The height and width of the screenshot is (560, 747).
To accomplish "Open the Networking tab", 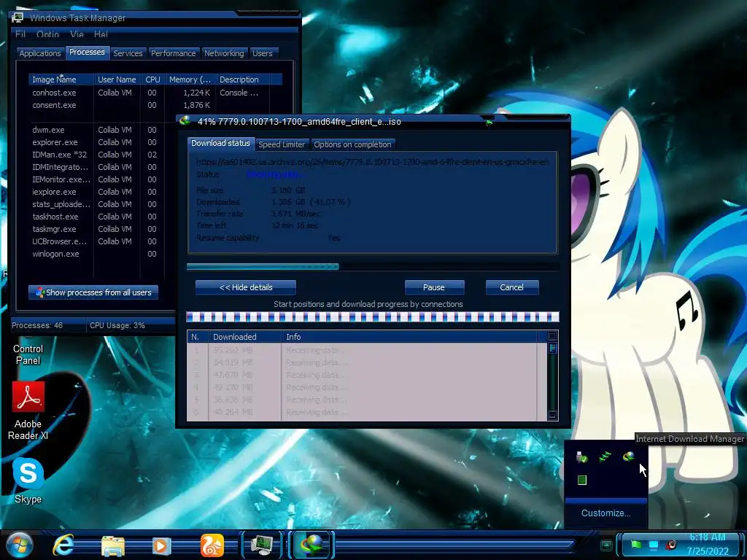I will pyautogui.click(x=224, y=53).
